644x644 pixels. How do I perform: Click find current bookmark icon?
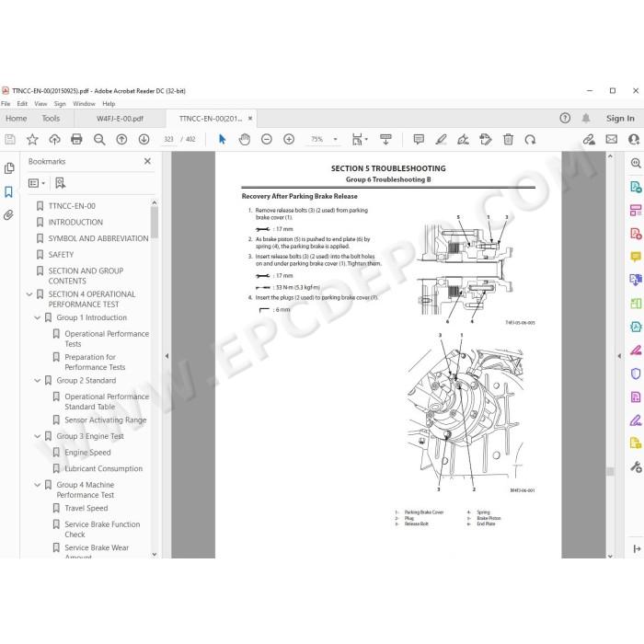coord(61,183)
